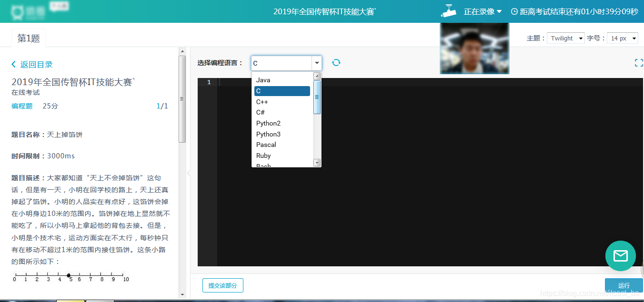Click the 编程题 question type label
Image resolution: width=644 pixels, height=302 pixels.
[22, 106]
